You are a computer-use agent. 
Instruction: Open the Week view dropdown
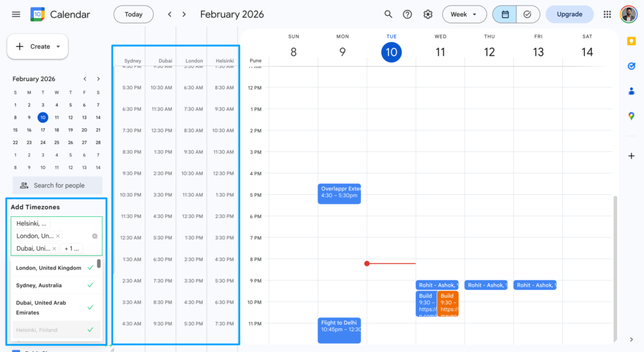464,14
